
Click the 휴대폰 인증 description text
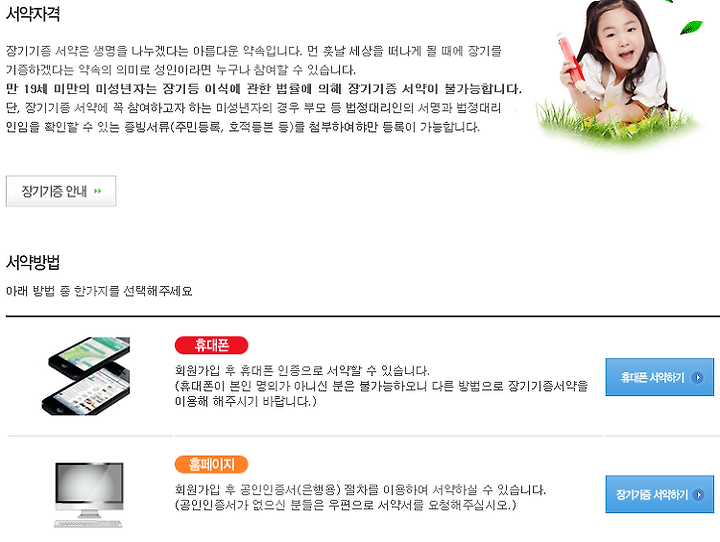pos(381,386)
